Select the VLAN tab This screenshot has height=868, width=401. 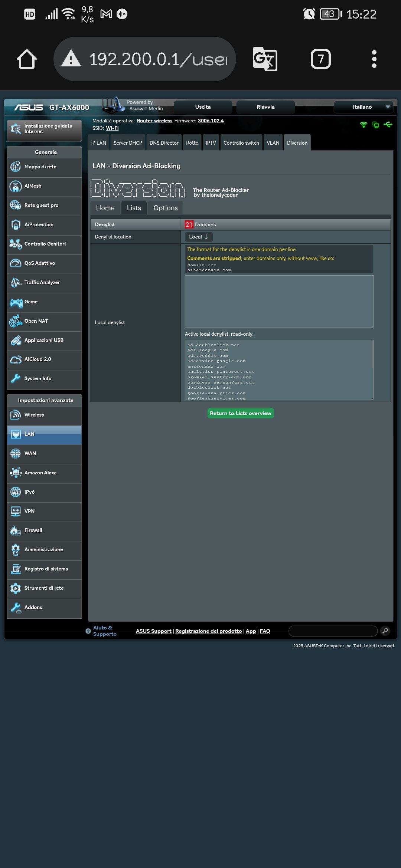[x=273, y=143]
